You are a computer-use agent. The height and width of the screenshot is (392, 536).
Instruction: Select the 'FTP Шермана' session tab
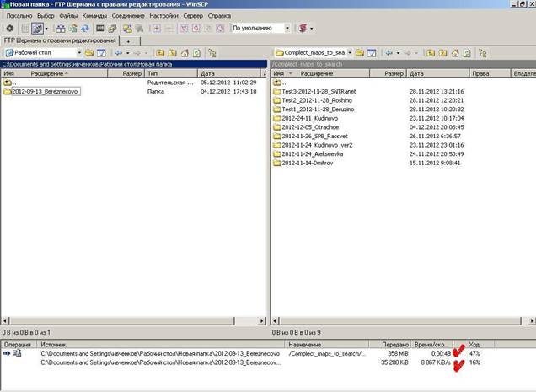click(x=60, y=40)
